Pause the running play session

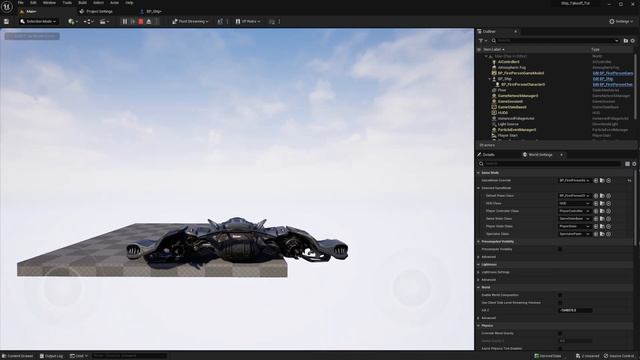click(x=125, y=21)
